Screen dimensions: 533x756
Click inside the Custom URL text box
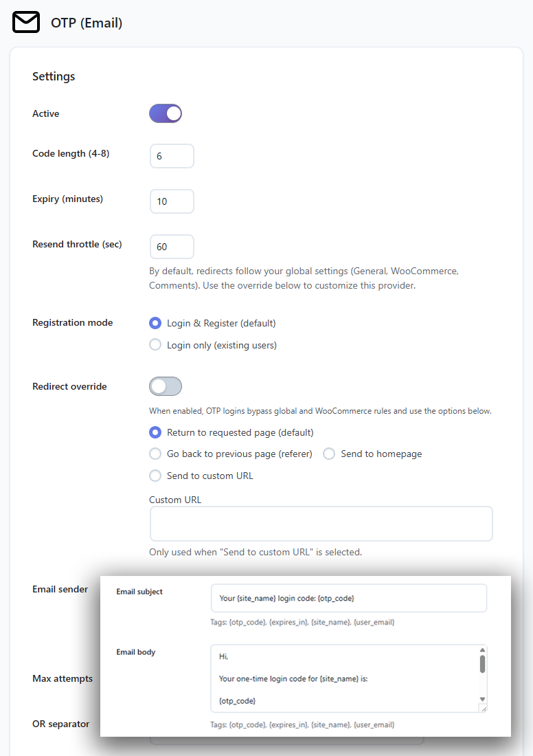[x=321, y=524]
